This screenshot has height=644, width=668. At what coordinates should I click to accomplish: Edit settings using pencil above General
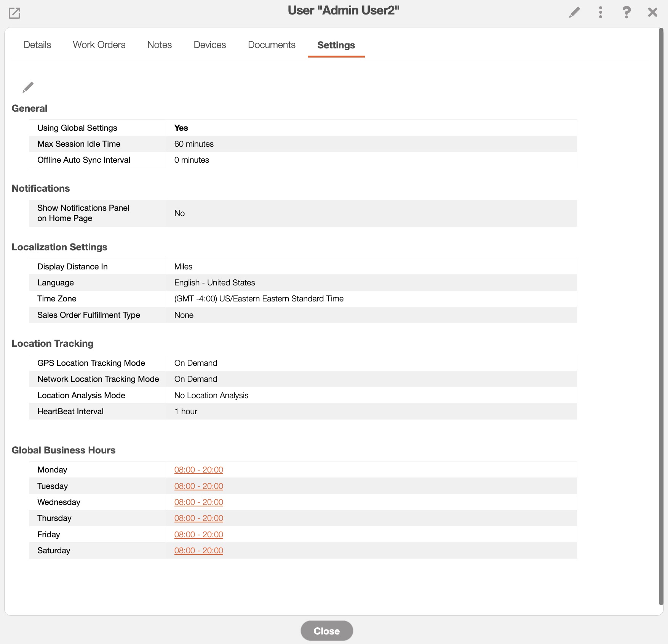pyautogui.click(x=28, y=87)
